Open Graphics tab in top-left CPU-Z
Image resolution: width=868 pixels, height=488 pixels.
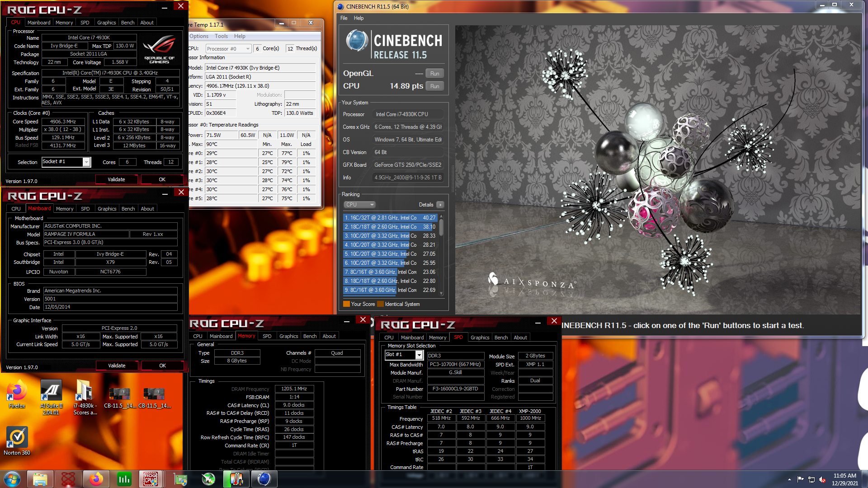(x=106, y=23)
